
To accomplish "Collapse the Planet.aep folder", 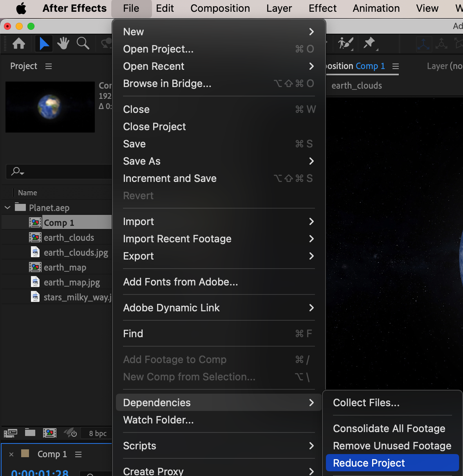I will (7, 207).
